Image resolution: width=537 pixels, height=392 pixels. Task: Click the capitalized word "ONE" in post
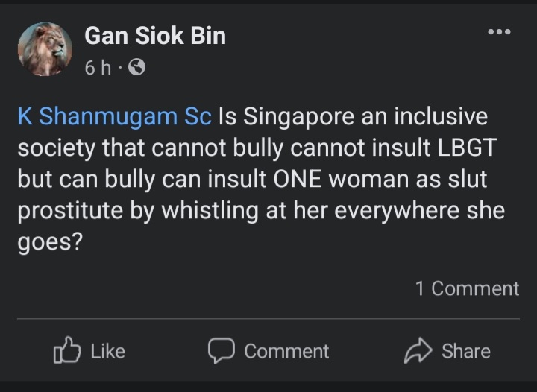(304, 180)
